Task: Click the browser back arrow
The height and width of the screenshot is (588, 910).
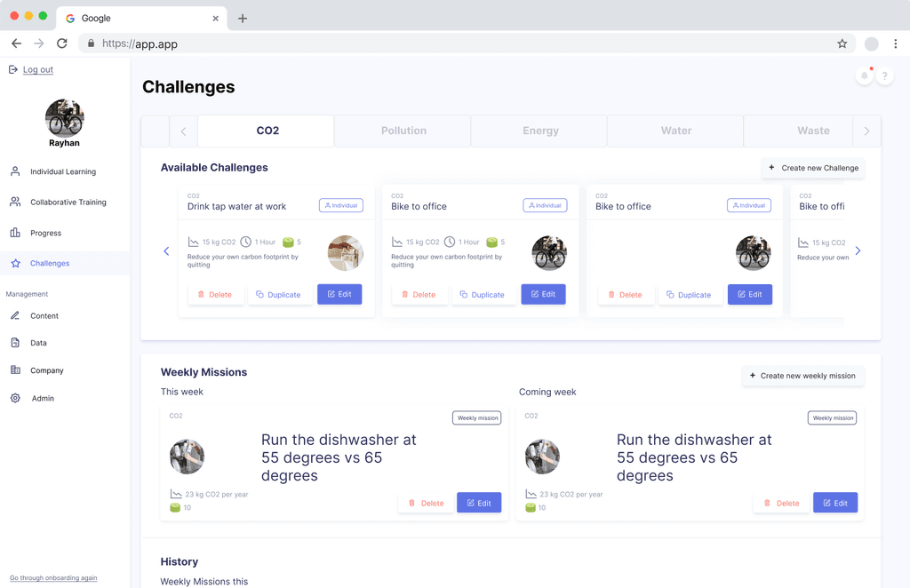Action: tap(16, 44)
